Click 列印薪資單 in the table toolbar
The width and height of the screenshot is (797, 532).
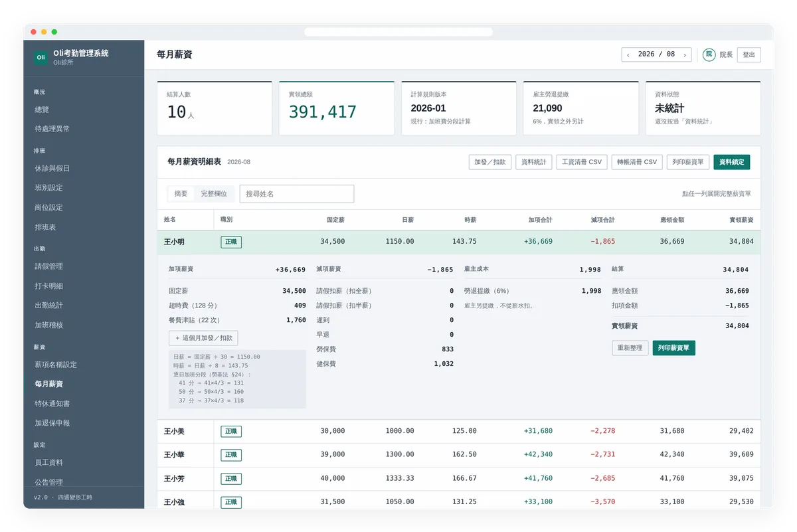pyautogui.click(x=687, y=162)
